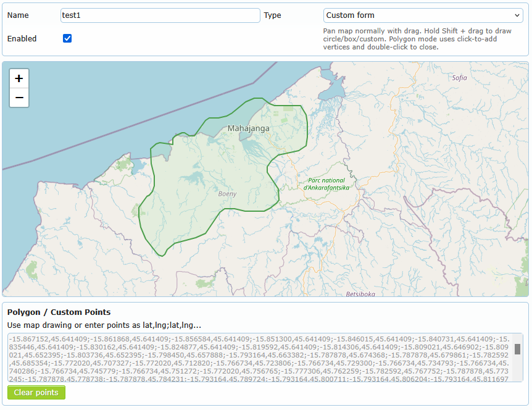
Task: Click the coordinates text area scrollbar thumb
Action: 518,348
